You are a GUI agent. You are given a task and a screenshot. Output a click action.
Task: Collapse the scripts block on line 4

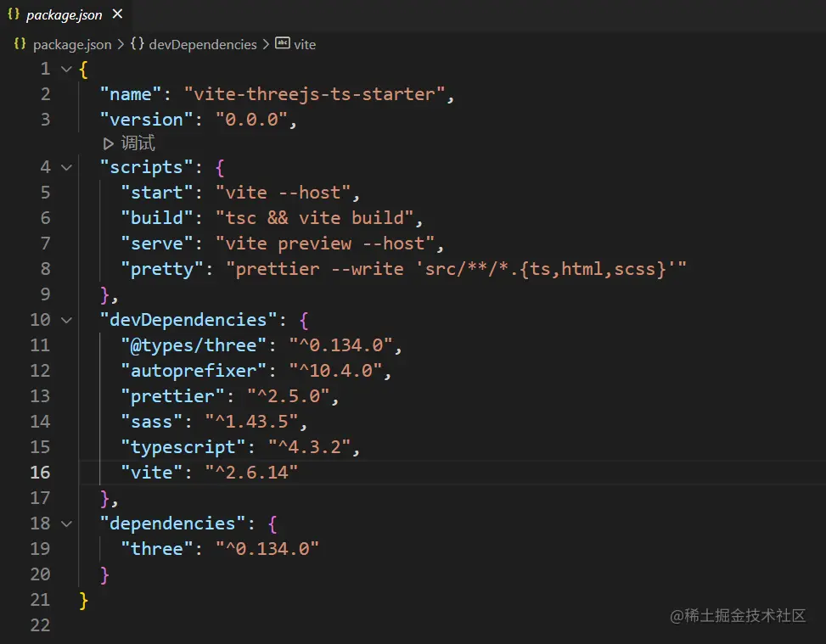click(66, 167)
